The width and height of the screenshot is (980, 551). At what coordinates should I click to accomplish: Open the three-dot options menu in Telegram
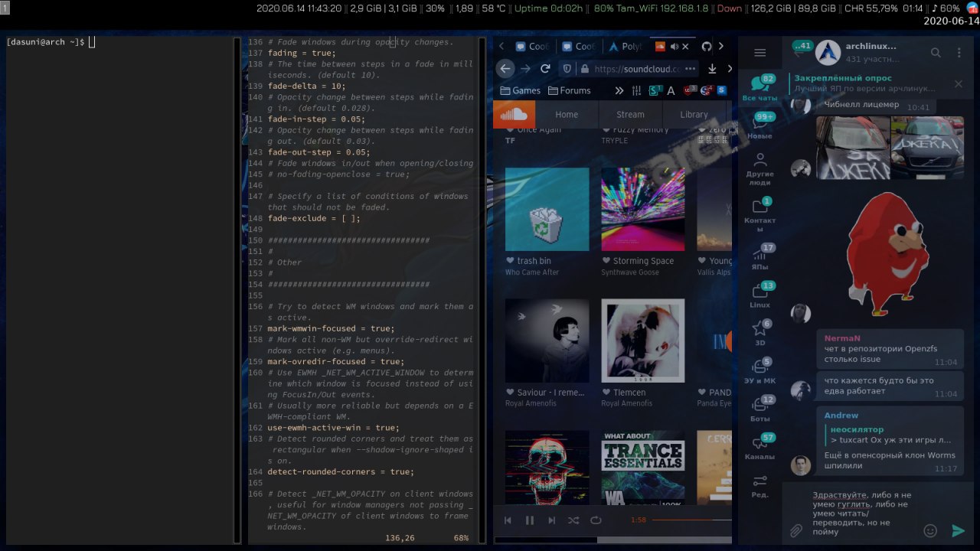coord(959,53)
